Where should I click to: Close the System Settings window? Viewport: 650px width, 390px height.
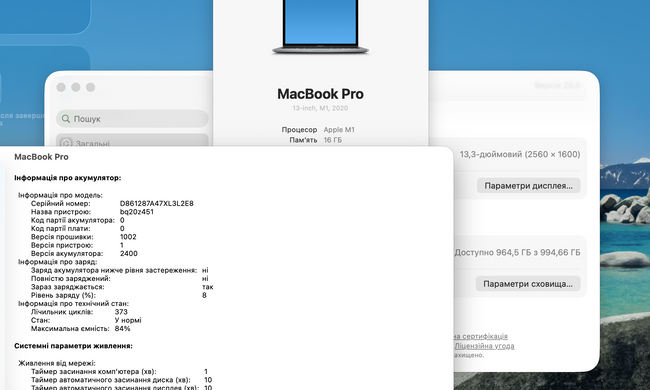pos(61,87)
